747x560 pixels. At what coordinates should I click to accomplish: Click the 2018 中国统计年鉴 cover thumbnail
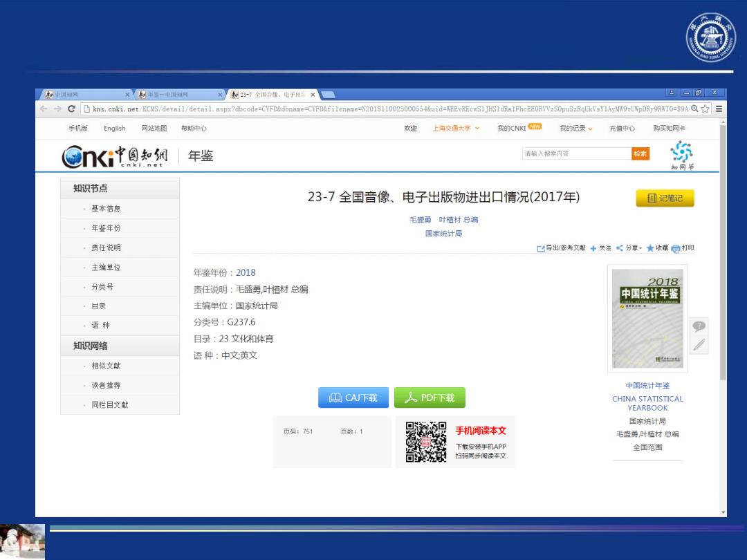(647, 319)
